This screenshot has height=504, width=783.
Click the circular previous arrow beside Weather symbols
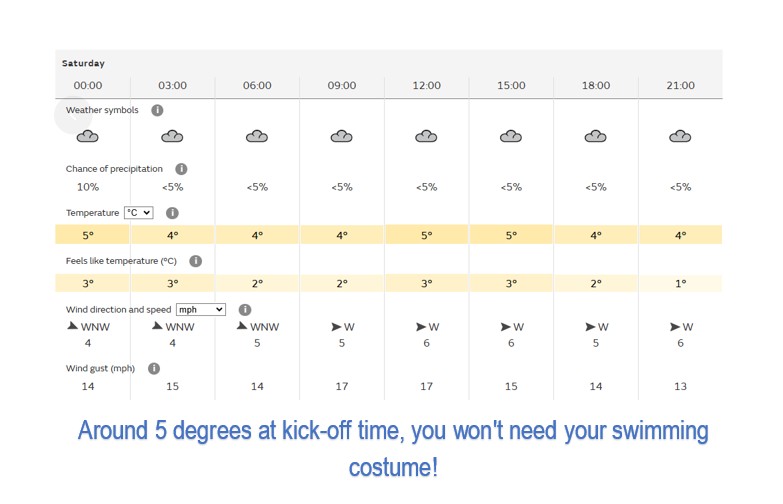(x=73, y=115)
